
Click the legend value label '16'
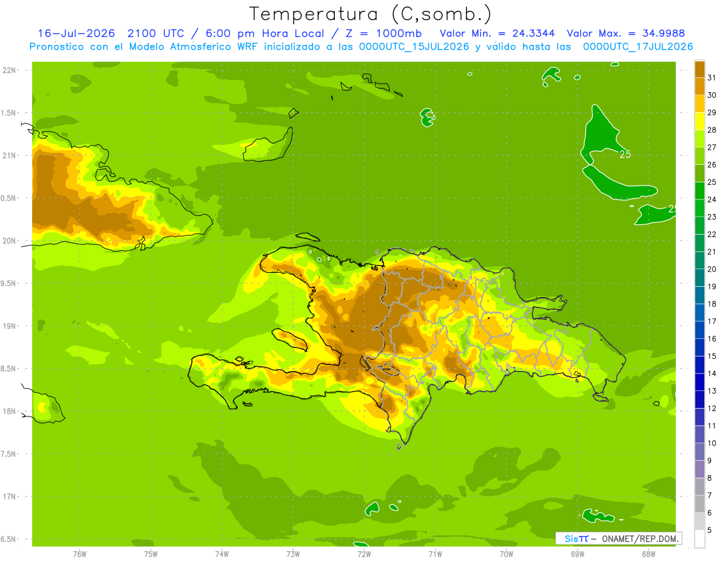coord(712,338)
